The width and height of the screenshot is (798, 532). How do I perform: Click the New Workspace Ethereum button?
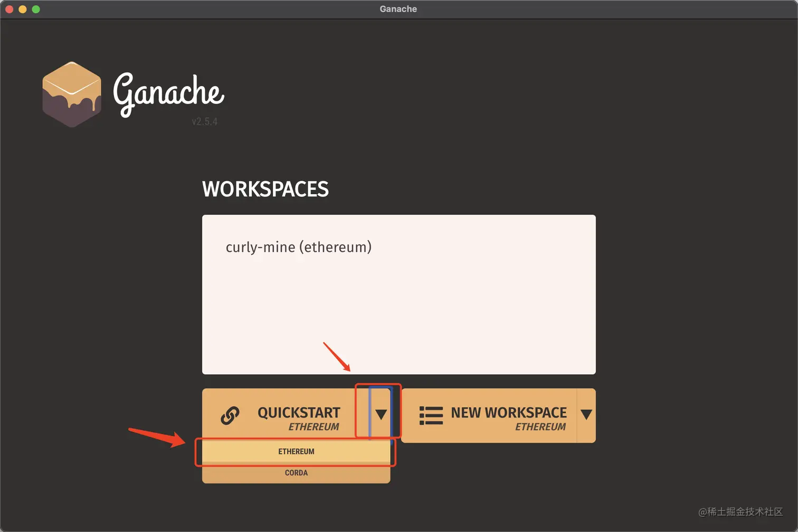[489, 415]
